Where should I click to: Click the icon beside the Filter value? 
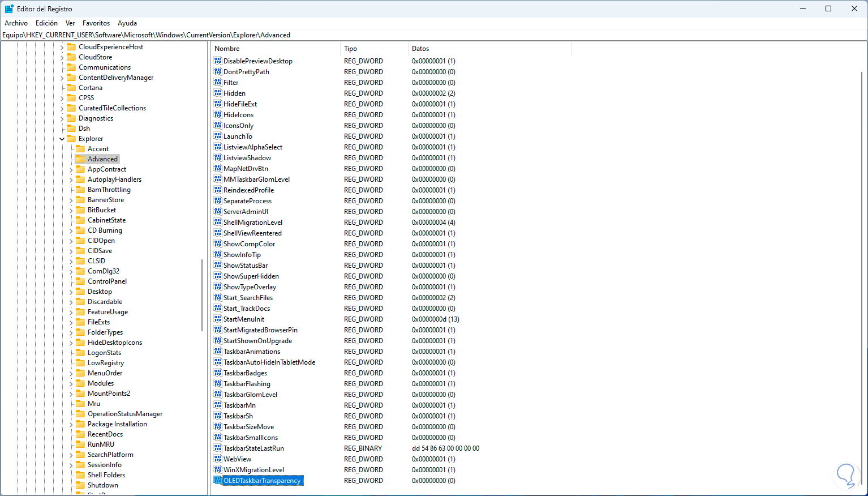pos(218,82)
